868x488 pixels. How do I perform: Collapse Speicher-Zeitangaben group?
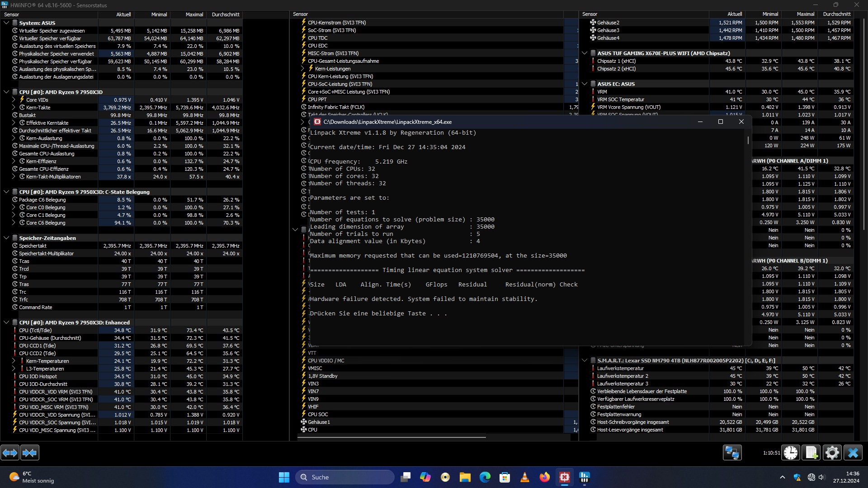(6, 238)
